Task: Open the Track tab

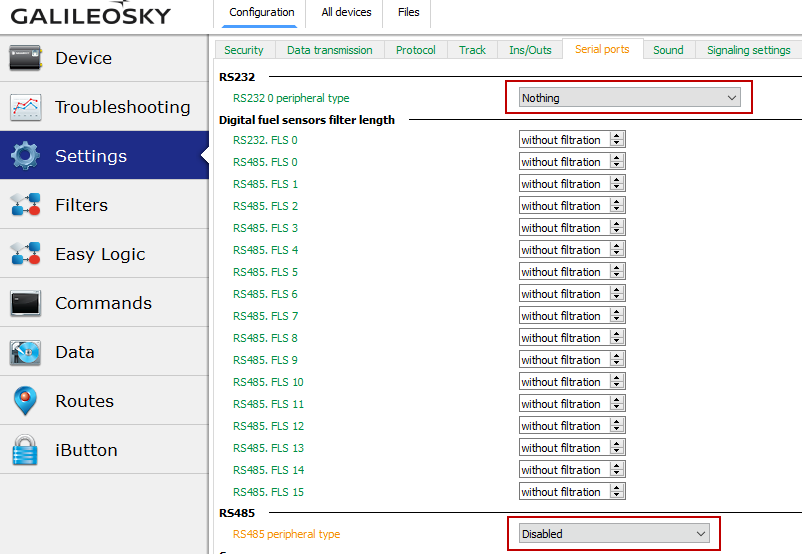Action: coord(472,50)
